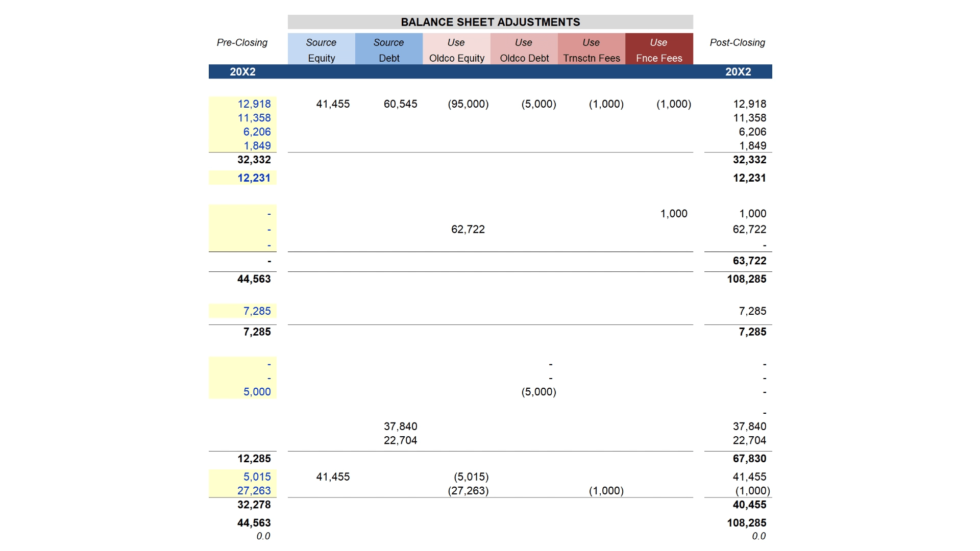Click the BALANCE SHEET ADJUSTMENTS header
Image resolution: width=980 pixels, height=551 pixels.
point(490,22)
